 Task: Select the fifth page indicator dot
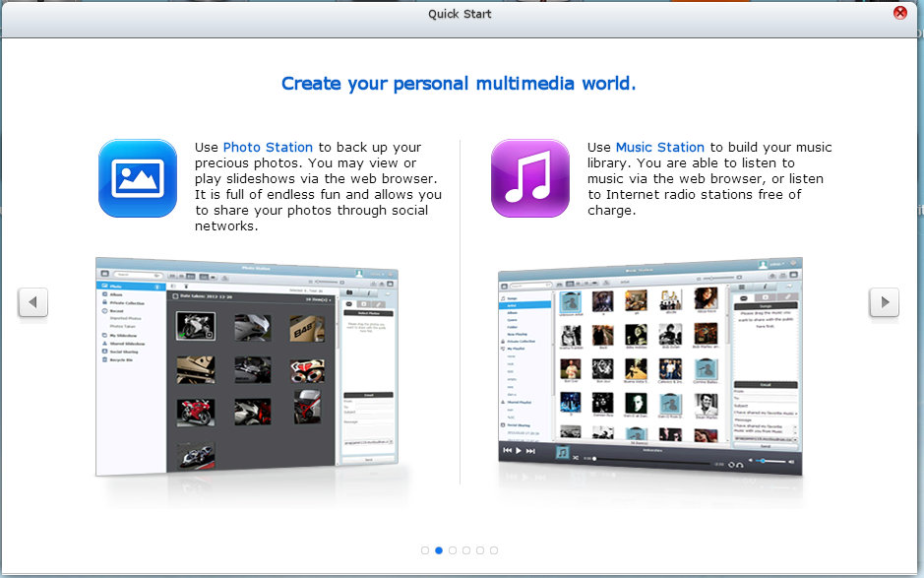click(480, 550)
